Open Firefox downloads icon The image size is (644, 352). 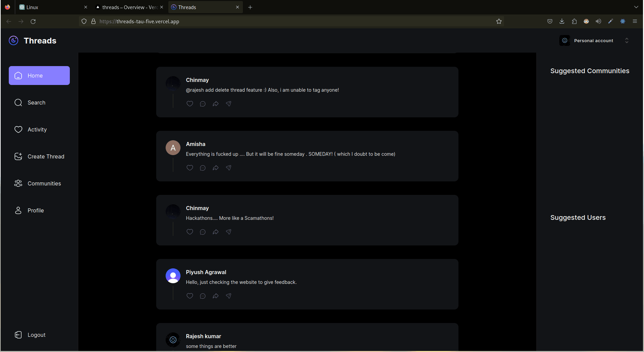(562, 21)
